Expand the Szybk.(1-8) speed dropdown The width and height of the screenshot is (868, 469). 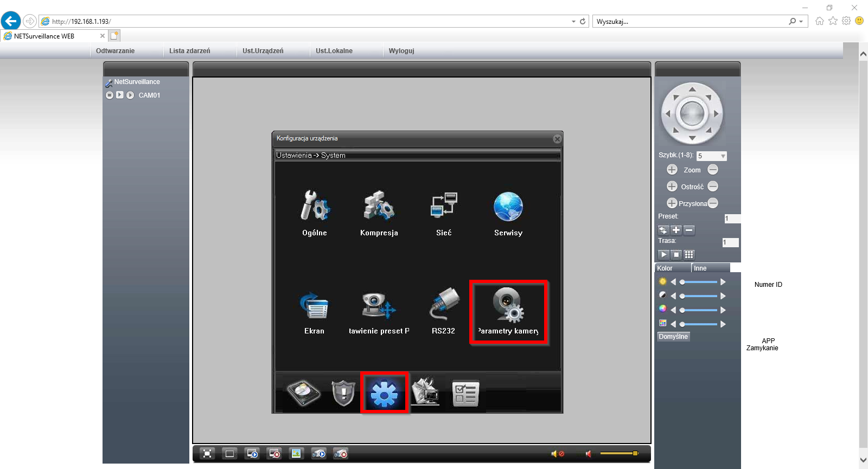click(x=723, y=156)
